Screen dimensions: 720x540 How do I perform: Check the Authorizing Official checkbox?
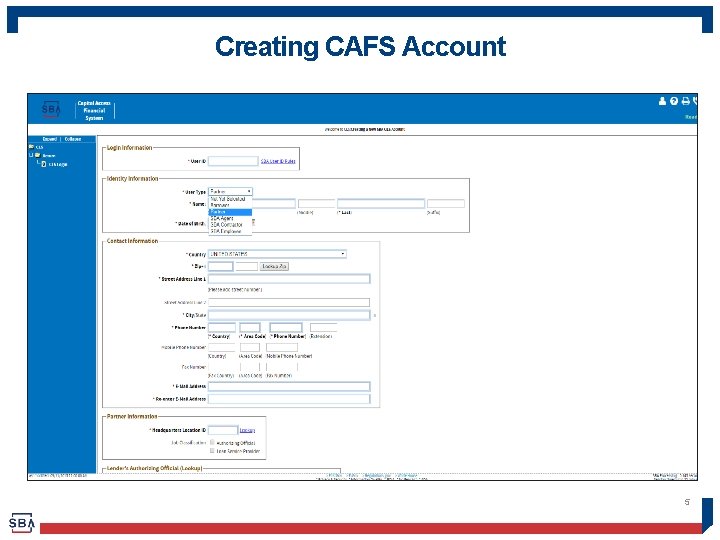[x=212, y=442]
